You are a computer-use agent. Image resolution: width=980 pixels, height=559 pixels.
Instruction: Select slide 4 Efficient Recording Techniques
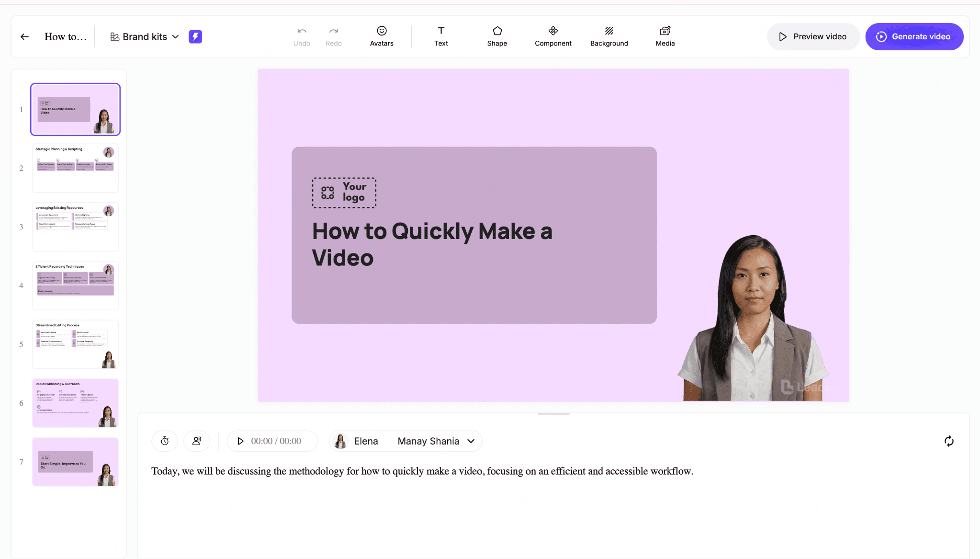(75, 285)
